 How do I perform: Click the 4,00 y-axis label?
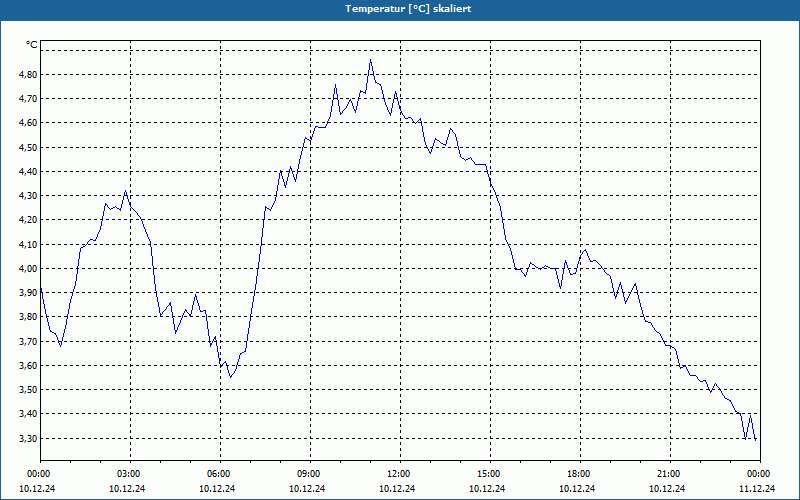29,268
